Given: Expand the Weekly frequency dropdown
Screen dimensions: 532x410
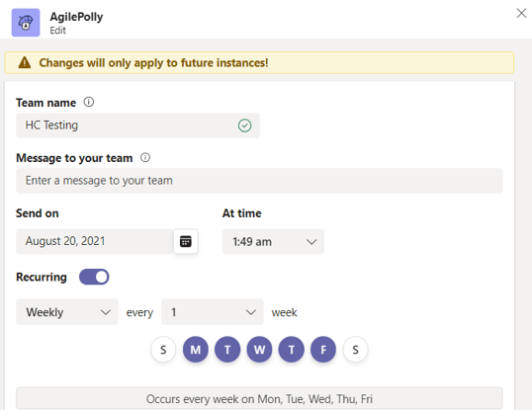Looking at the screenshot, I should (x=67, y=312).
